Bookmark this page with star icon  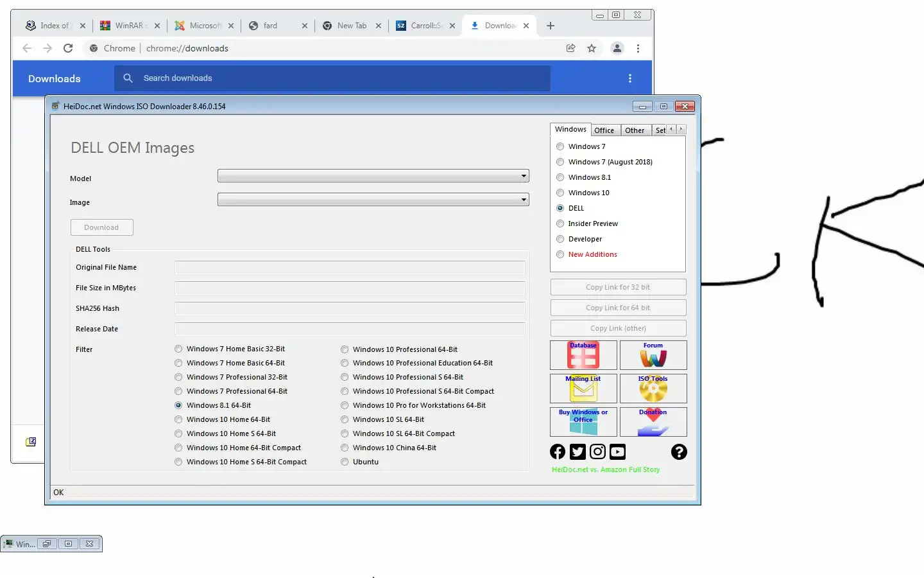pos(592,48)
